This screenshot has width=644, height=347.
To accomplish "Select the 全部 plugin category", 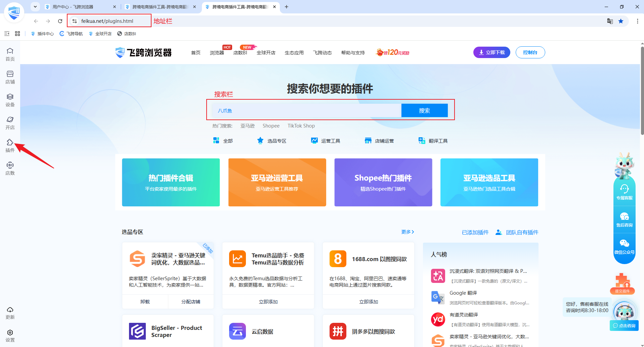I will tap(223, 141).
